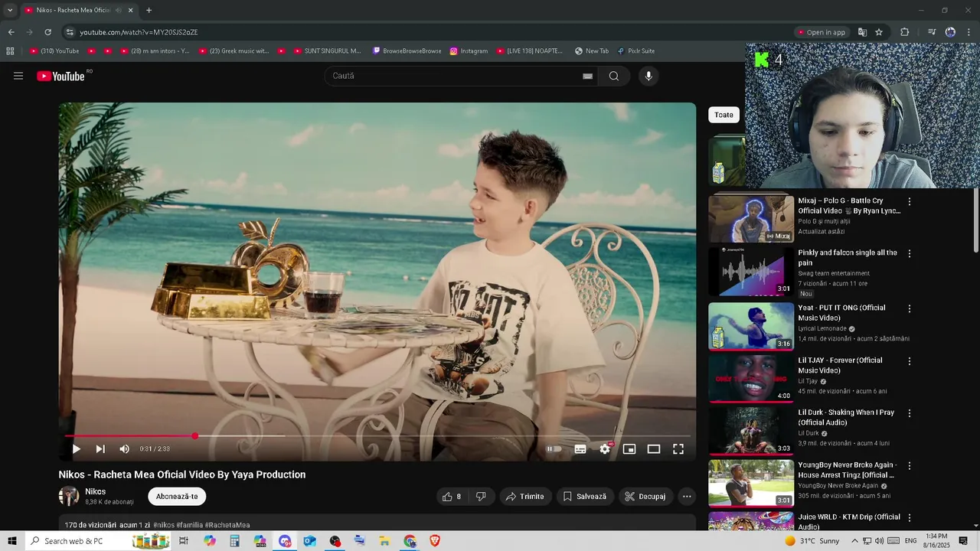Screen dimensions: 980x551
Task: Open Calculator from the taskbar
Action: pyautogui.click(x=234, y=541)
